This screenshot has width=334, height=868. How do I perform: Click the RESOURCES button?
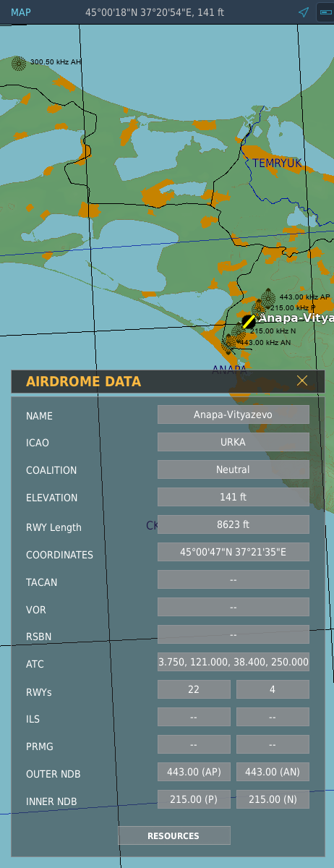(174, 835)
